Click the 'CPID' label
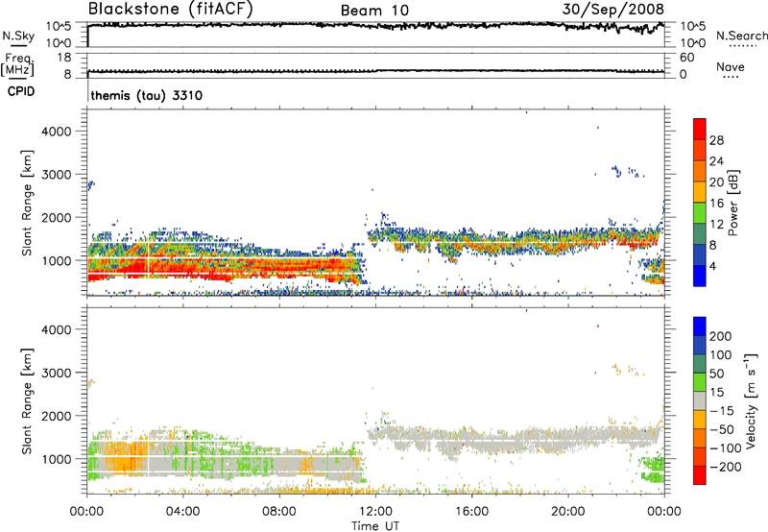The height and width of the screenshot is (532, 768). pos(21,91)
